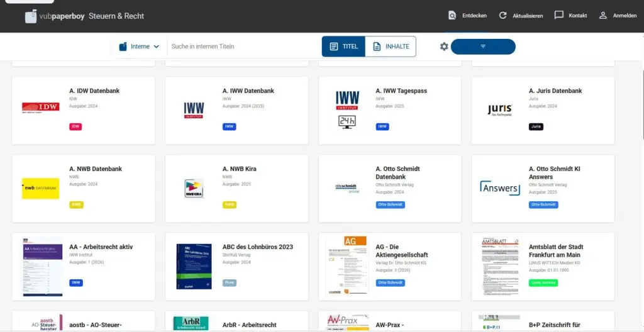Click the vubpaperboy logo icon

click(31, 16)
